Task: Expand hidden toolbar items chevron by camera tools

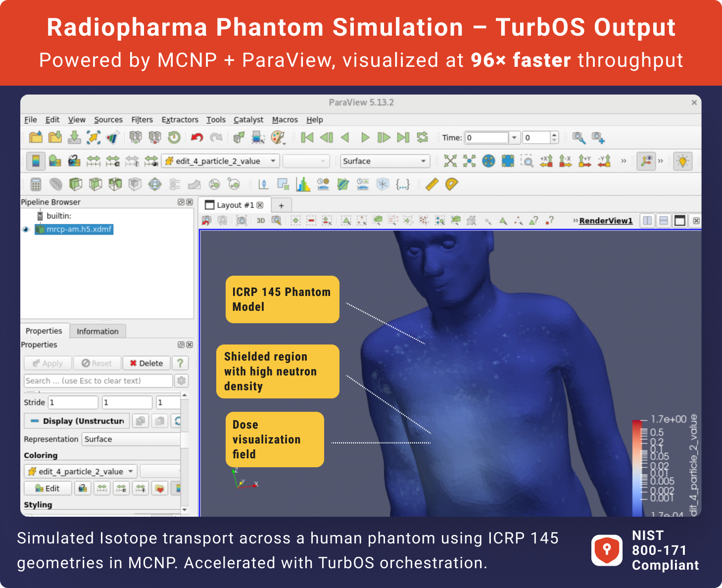Action: [x=624, y=161]
